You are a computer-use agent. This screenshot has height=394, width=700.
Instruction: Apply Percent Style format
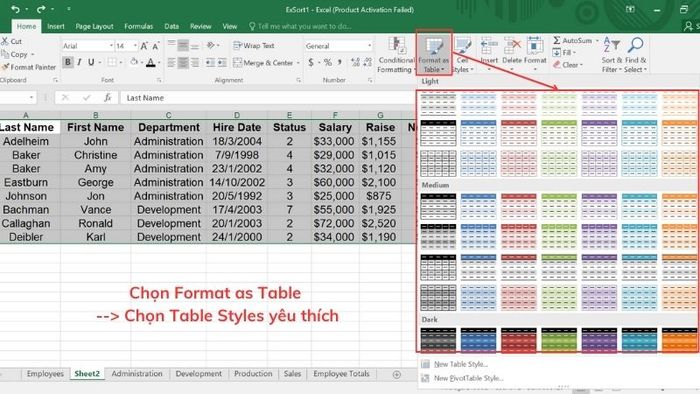pyautogui.click(x=328, y=62)
